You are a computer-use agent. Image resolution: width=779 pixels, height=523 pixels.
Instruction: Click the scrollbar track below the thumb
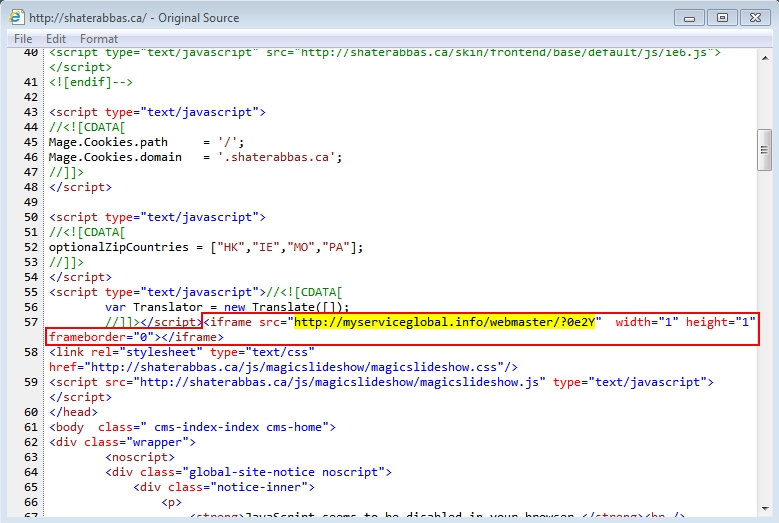pos(765,350)
